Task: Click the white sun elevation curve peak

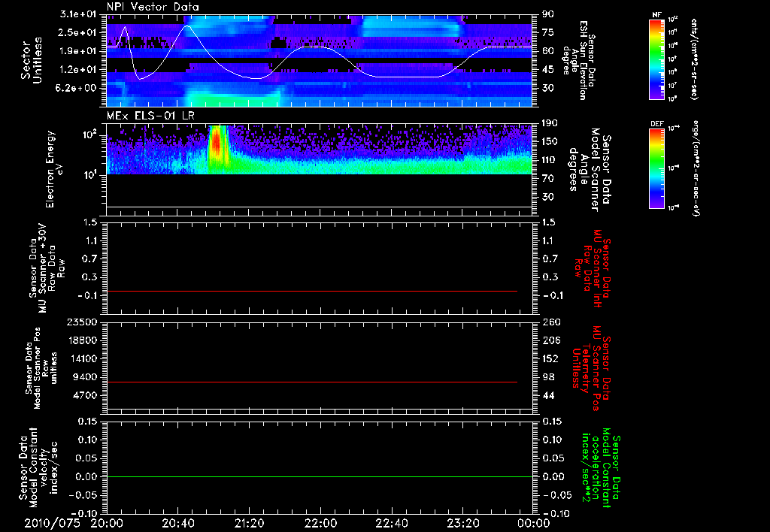Action: click(186, 26)
